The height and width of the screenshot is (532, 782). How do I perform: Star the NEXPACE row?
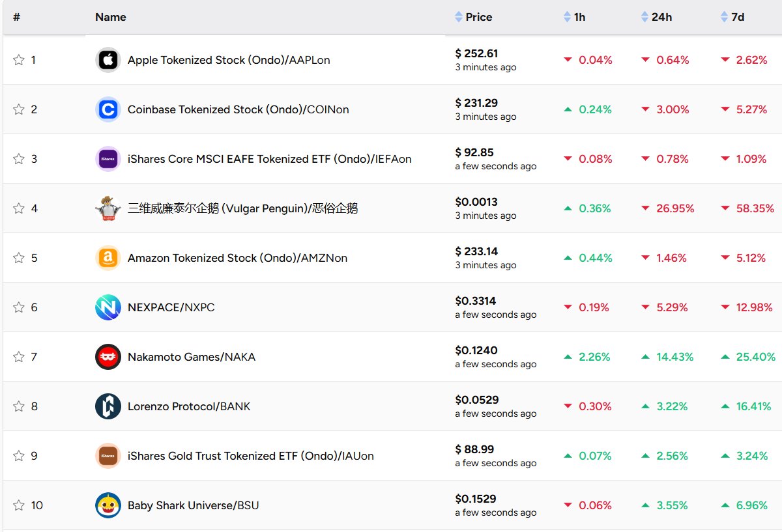[x=19, y=307]
